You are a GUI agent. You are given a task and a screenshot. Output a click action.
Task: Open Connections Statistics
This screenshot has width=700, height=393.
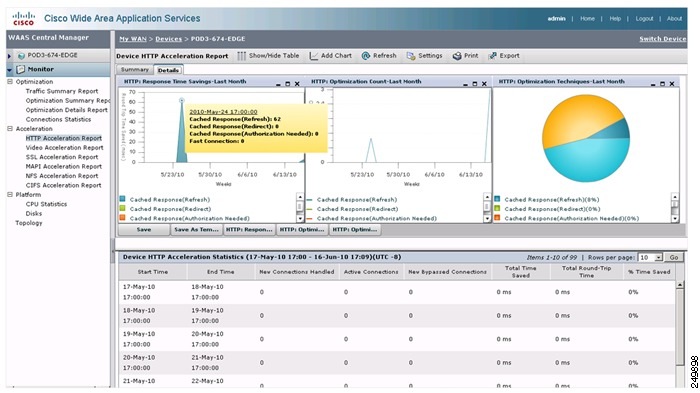point(58,119)
